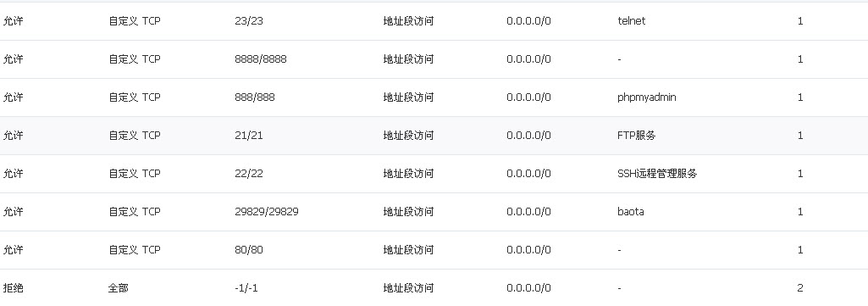Select port range -1/-1
This screenshot has width=868, height=306.
click(x=246, y=288)
